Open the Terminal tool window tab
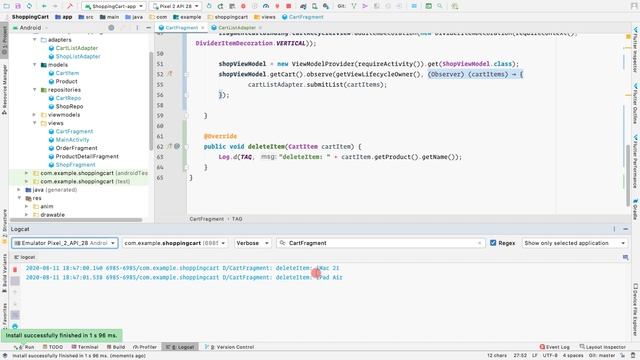Screen dimensions: 640x360 (x=85, y=347)
